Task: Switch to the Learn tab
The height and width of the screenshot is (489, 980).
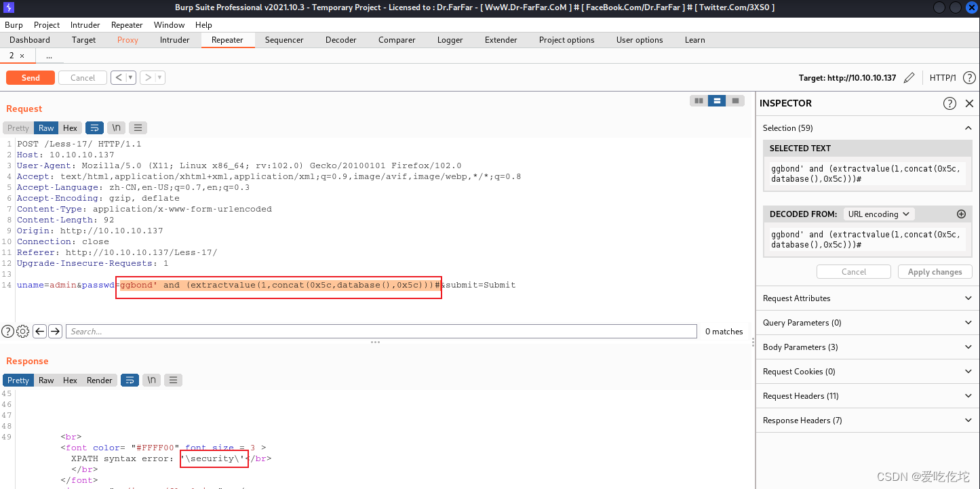Action: click(x=694, y=40)
